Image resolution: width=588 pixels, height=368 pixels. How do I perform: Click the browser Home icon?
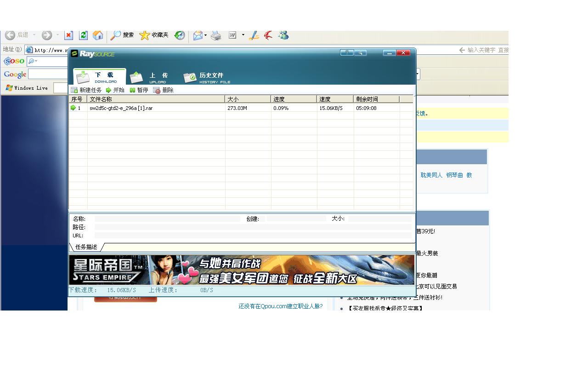(98, 35)
